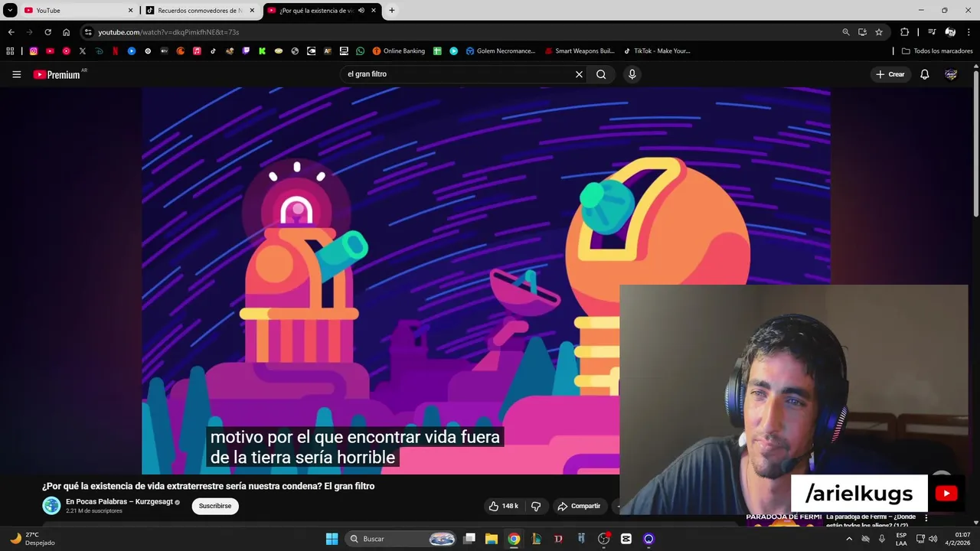Open Twitch bookmark

[246, 51]
